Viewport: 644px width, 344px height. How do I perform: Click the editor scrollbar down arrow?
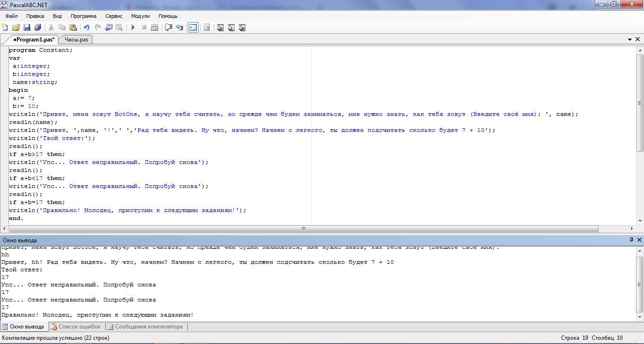point(640,221)
